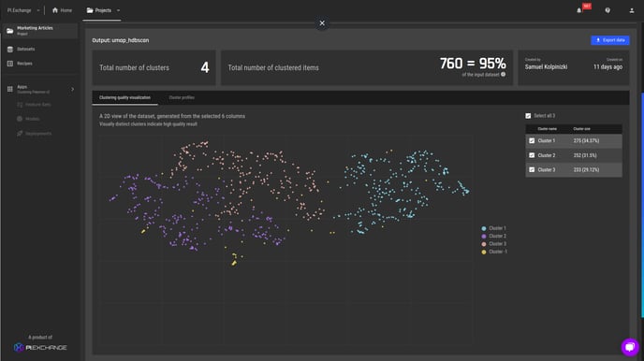This screenshot has width=644, height=361.
Task: Click the 11 days ago text
Action: tap(607, 66)
